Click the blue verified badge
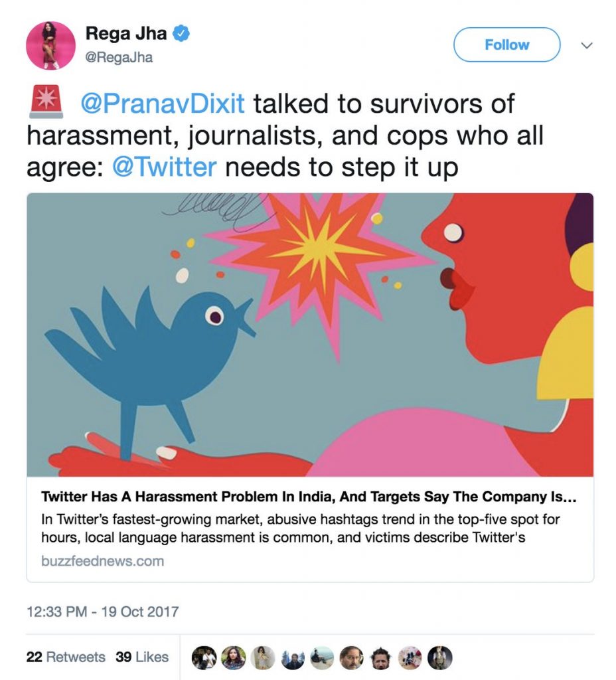616x680 pixels. [x=181, y=33]
